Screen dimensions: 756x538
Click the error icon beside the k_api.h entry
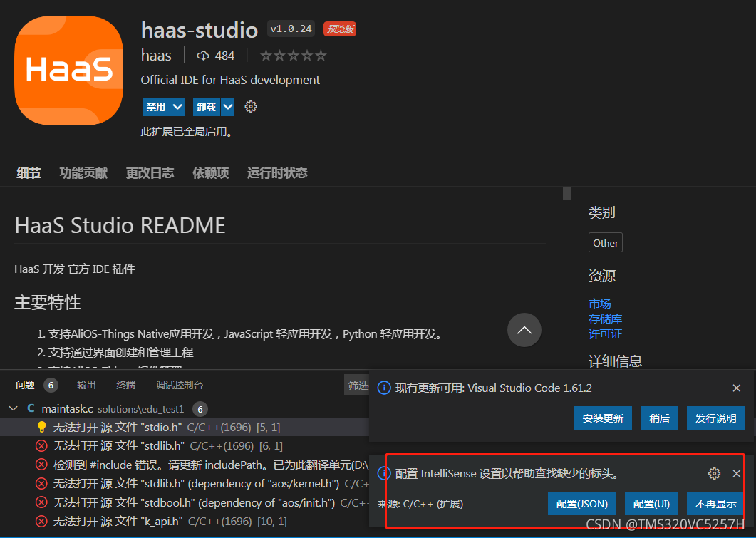pos(41,521)
